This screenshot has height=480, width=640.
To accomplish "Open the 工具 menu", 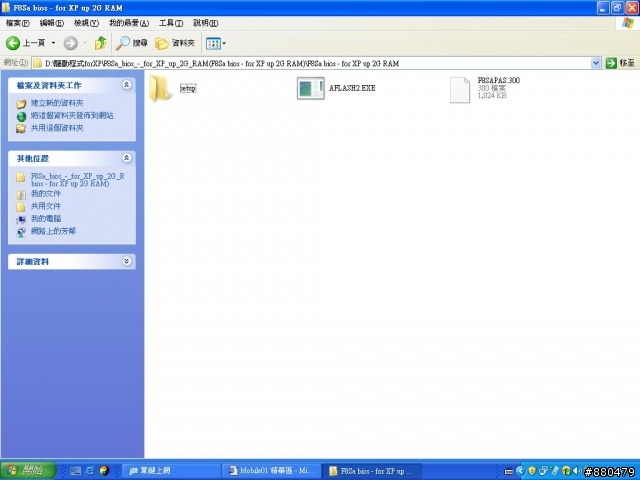I will (171, 23).
